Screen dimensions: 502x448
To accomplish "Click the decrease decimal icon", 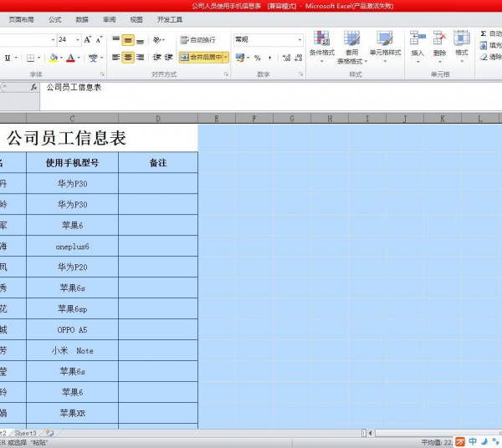I will click(x=299, y=58).
